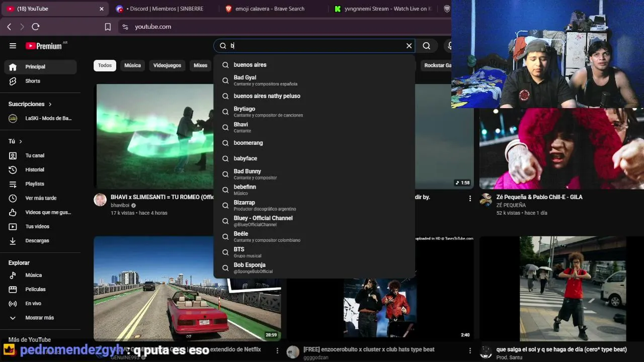The width and height of the screenshot is (644, 362).
Task: Open Videos que me gustan in sidebar
Action: tap(40, 213)
